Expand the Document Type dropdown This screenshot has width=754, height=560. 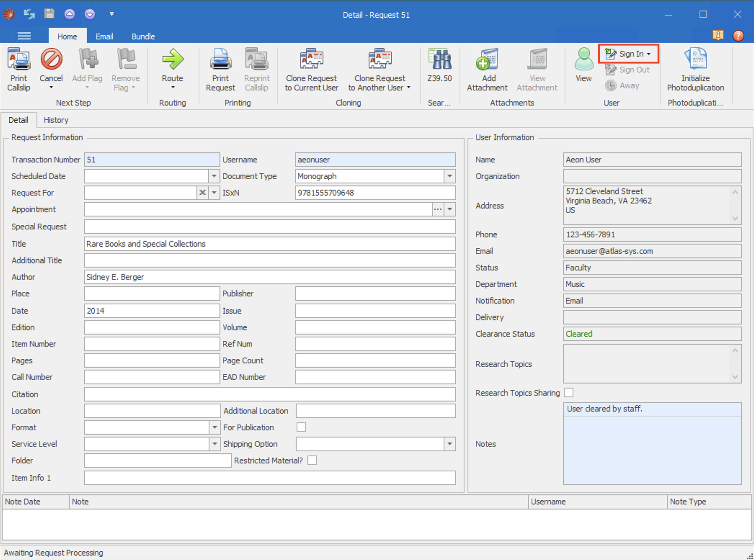[x=449, y=176]
